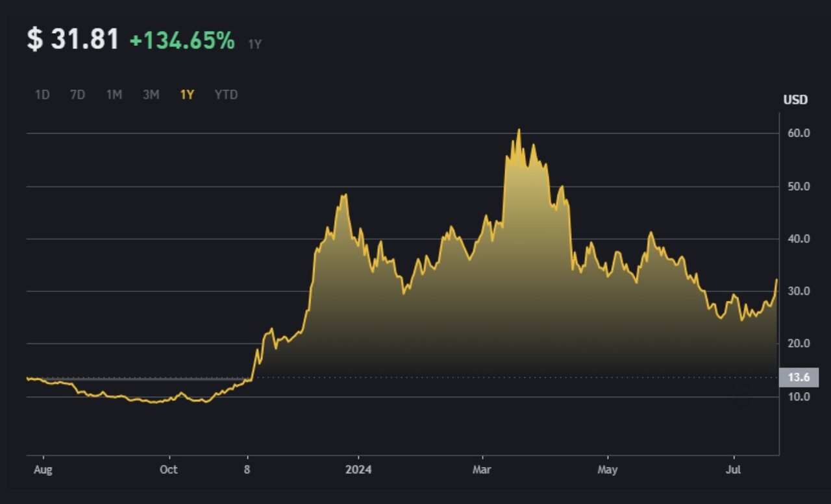The image size is (831, 504).
Task: Click the last data point on price line
Action: [776, 280]
